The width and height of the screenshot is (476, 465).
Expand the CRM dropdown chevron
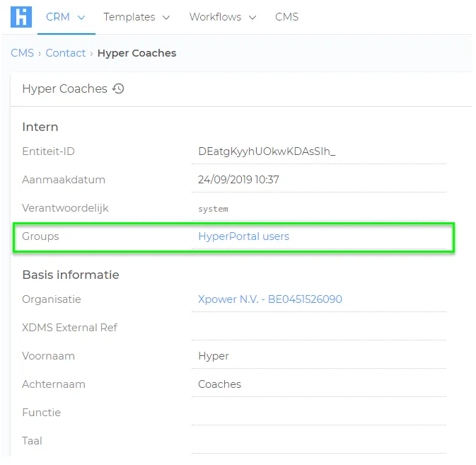click(x=81, y=18)
